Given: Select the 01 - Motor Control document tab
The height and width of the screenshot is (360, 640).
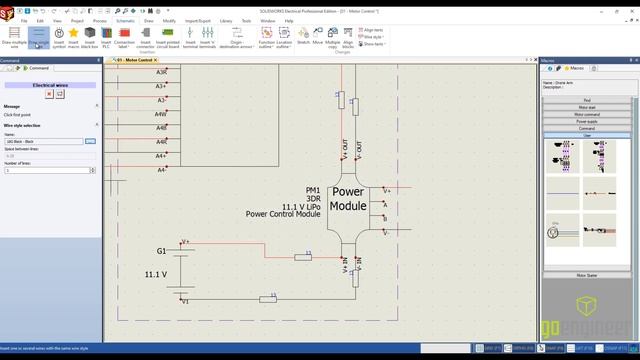Looking at the screenshot, I should 135,60.
